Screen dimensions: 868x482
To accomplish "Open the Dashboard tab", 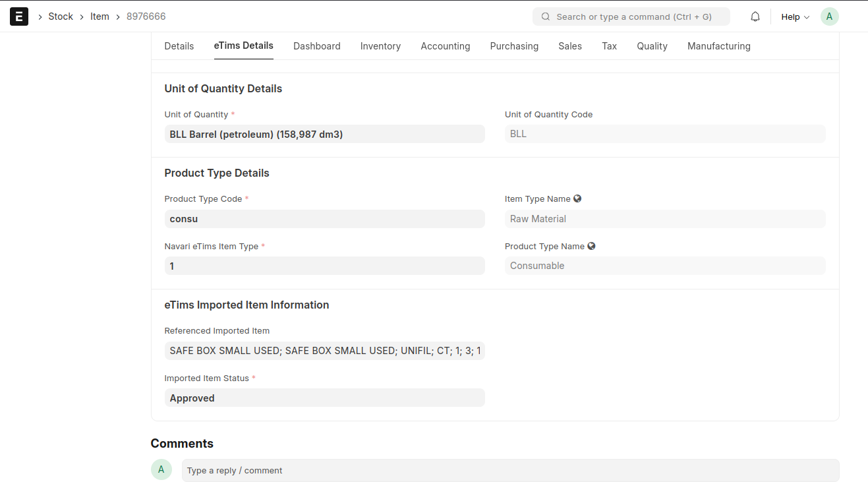I will click(317, 46).
